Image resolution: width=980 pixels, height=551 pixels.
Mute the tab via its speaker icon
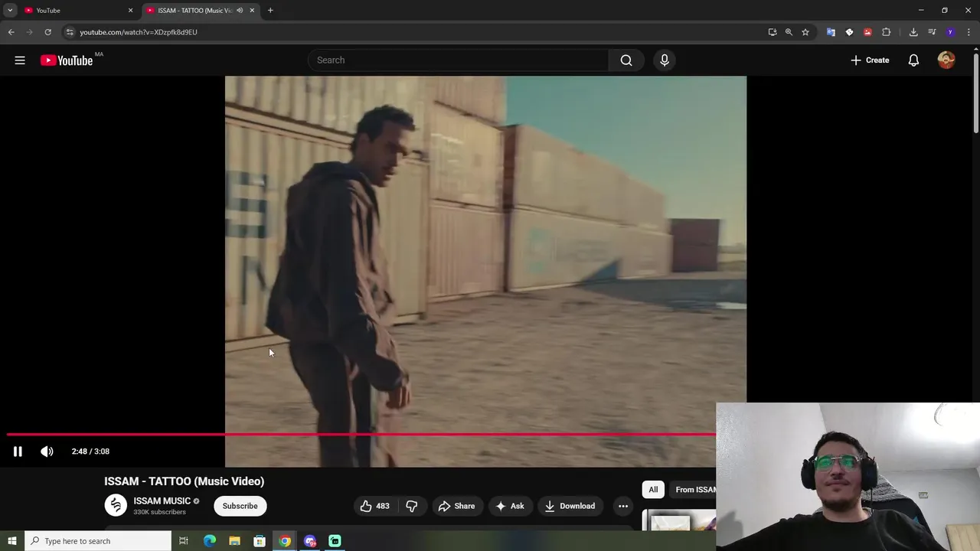(240, 11)
